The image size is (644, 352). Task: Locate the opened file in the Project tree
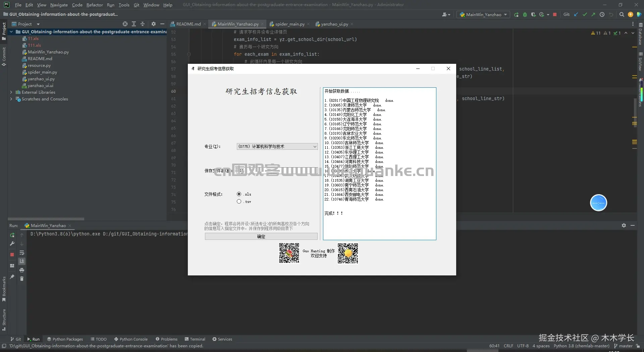[x=125, y=24]
